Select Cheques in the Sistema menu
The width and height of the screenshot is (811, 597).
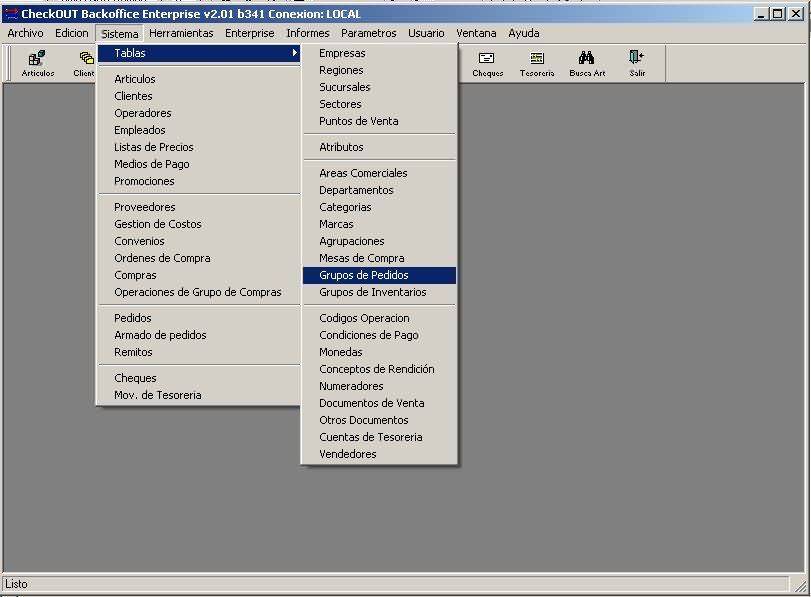tap(199, 378)
